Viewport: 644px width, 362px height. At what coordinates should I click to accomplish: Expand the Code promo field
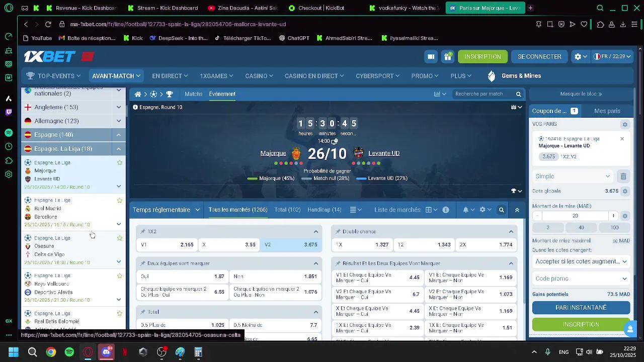[x=581, y=279]
